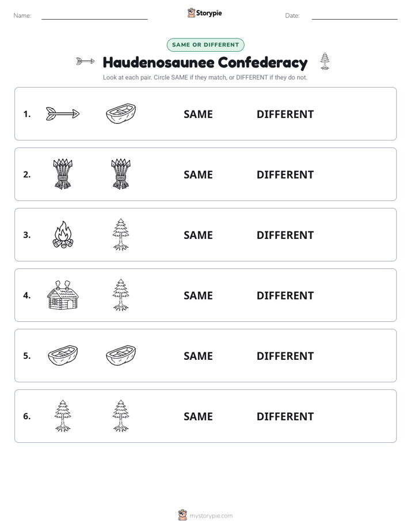The width and height of the screenshot is (411, 532).
Task: Click the small arrow icon left of title
Action: (85, 62)
